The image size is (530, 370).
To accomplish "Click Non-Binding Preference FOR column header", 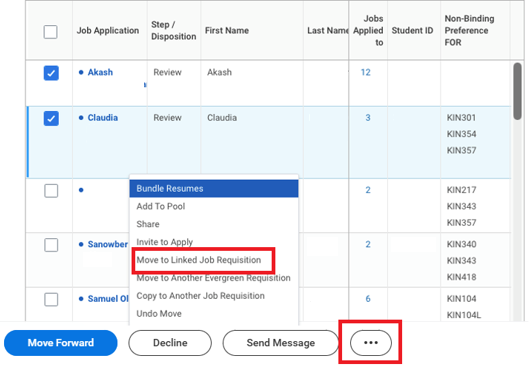I will click(469, 31).
